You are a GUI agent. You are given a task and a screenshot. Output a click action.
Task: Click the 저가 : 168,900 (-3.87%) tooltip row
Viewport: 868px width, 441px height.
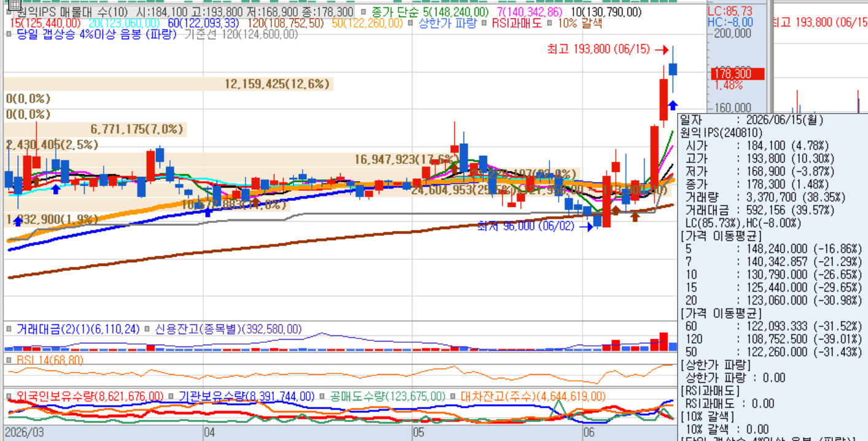[759, 171]
